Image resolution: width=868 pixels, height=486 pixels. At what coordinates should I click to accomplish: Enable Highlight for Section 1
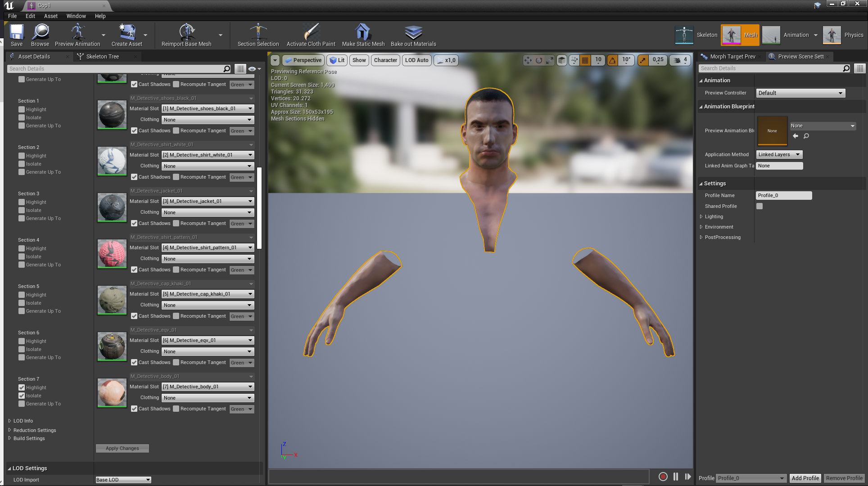click(x=22, y=109)
